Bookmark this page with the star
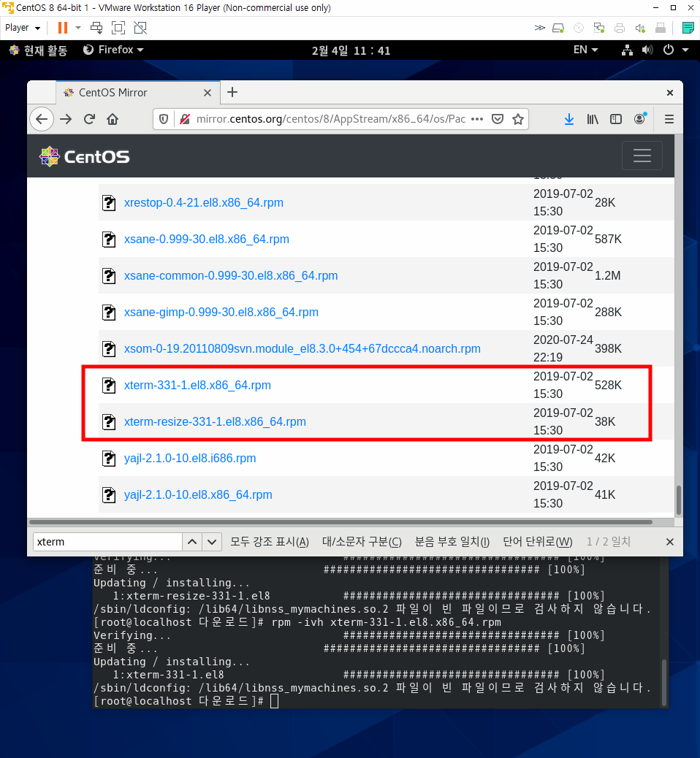The width and height of the screenshot is (700, 758). 518,119
